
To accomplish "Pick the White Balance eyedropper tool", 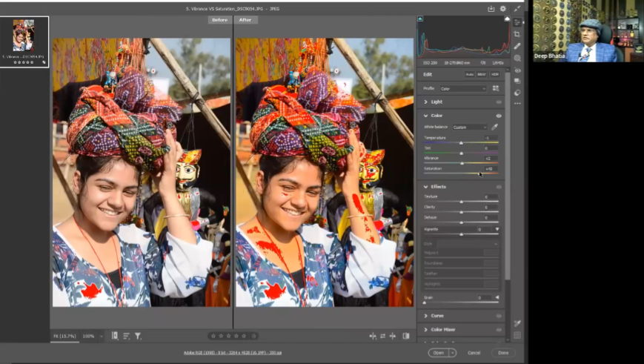I will [494, 127].
